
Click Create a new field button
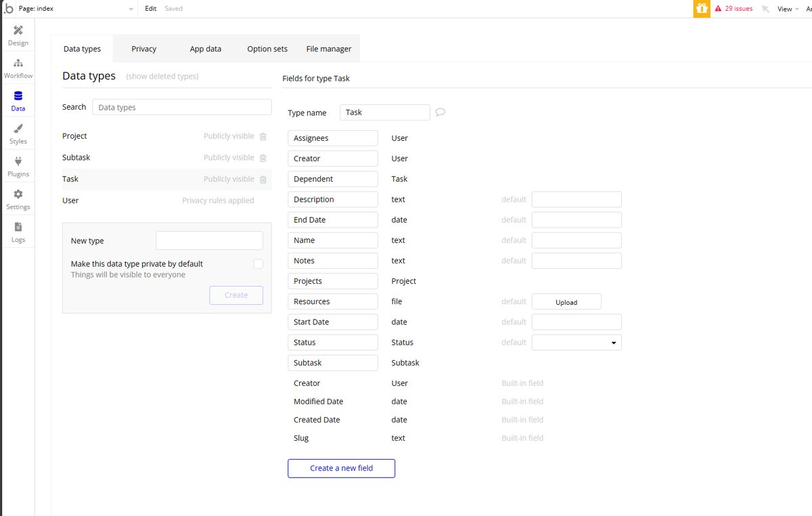[341, 468]
